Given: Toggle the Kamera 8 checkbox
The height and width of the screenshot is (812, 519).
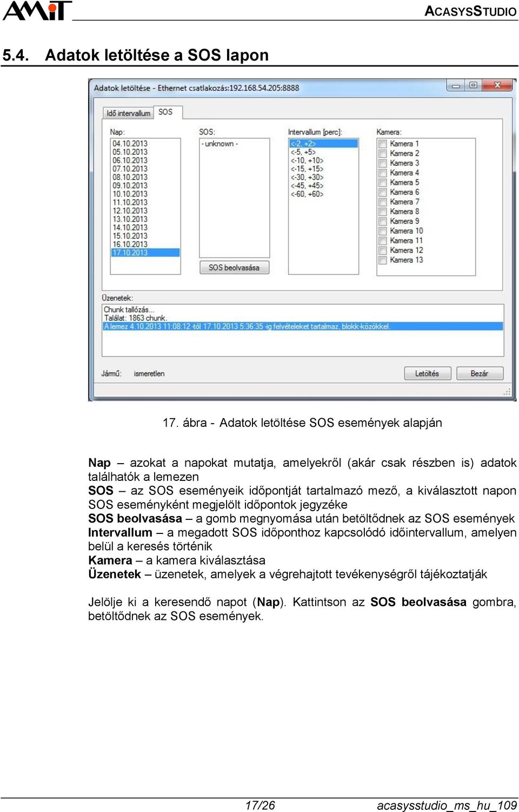Looking at the screenshot, I should [383, 212].
